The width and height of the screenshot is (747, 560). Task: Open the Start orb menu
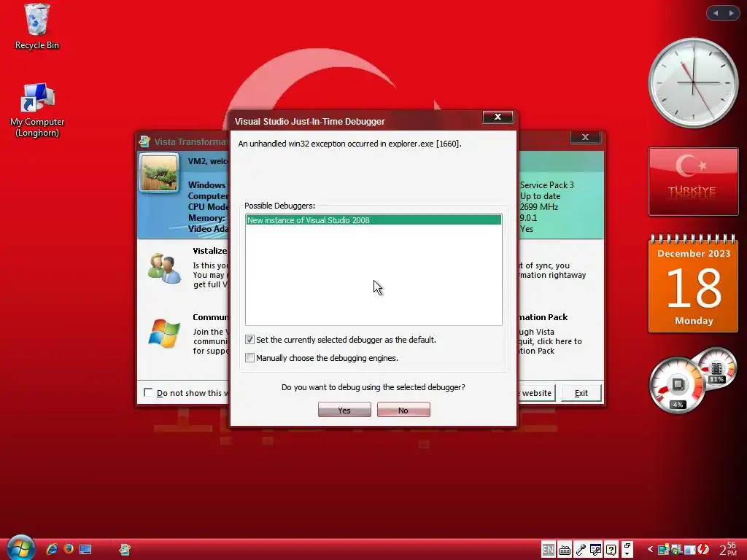click(20, 548)
